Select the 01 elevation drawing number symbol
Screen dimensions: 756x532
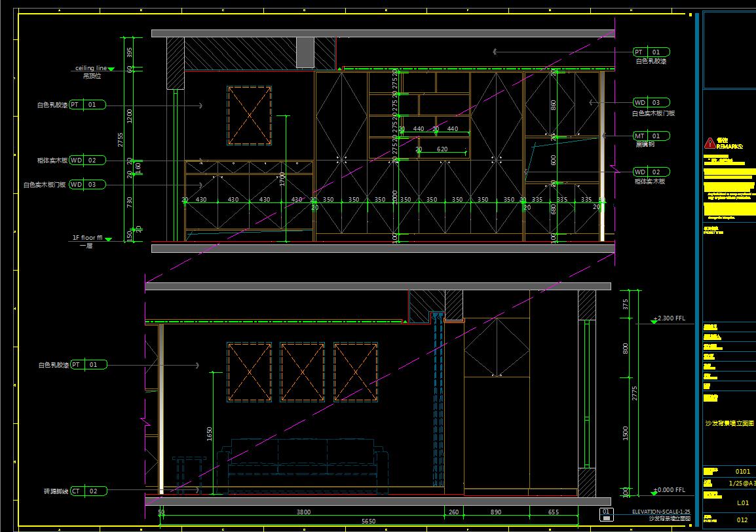point(607,514)
